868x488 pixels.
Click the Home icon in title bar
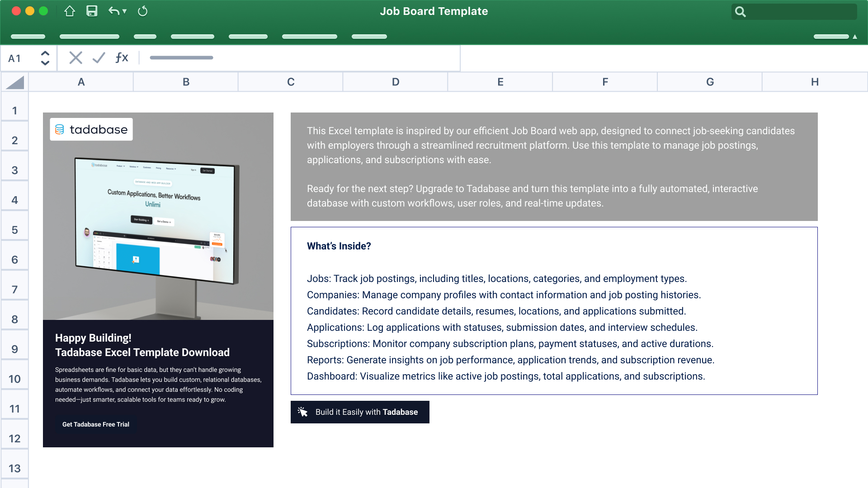tap(70, 11)
